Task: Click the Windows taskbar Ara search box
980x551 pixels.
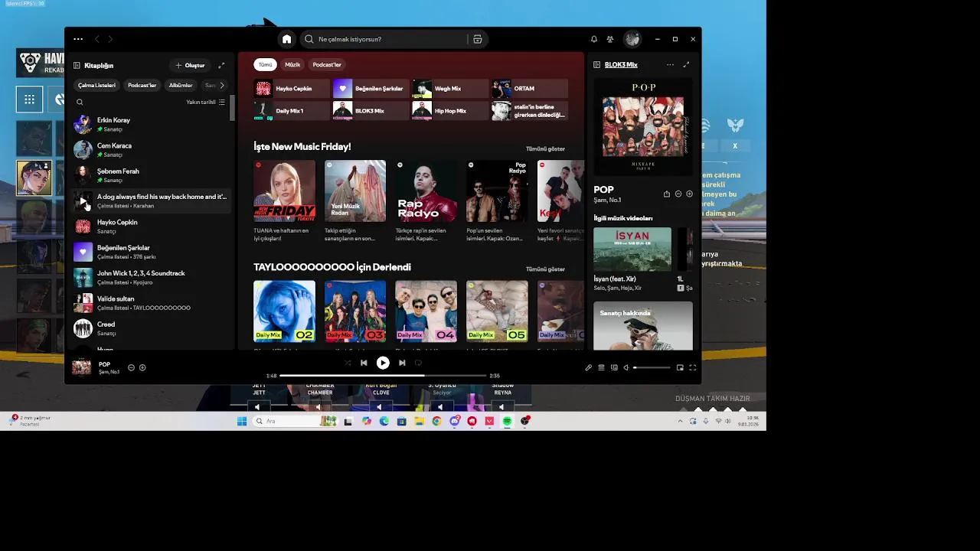Action: [296, 421]
